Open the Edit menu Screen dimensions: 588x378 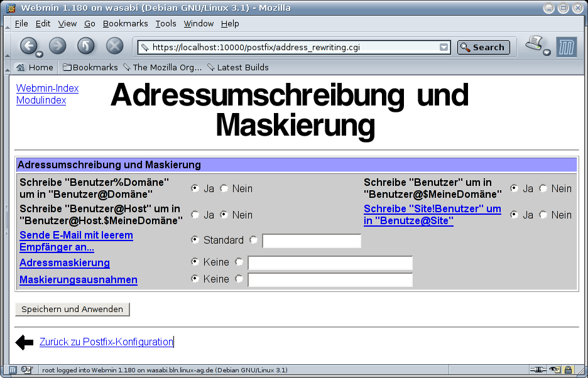[43, 24]
